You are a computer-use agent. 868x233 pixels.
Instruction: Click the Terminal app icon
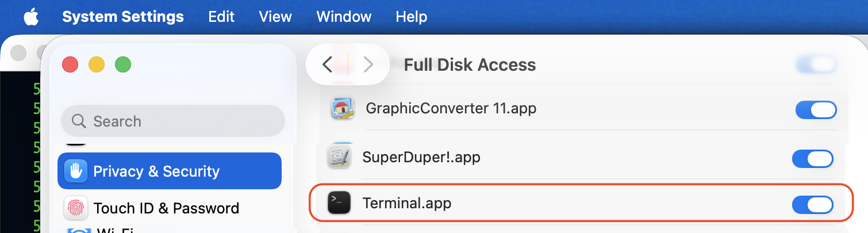coord(339,204)
